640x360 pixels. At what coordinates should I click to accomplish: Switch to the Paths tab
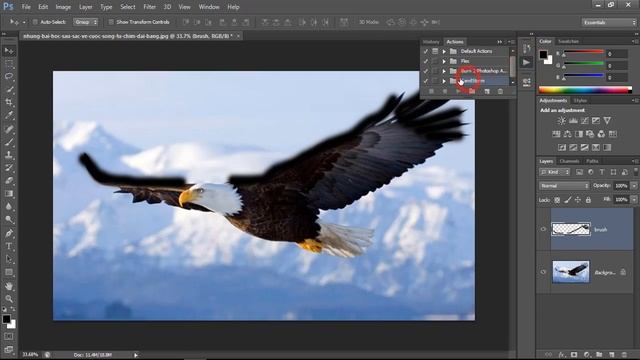(x=592, y=161)
